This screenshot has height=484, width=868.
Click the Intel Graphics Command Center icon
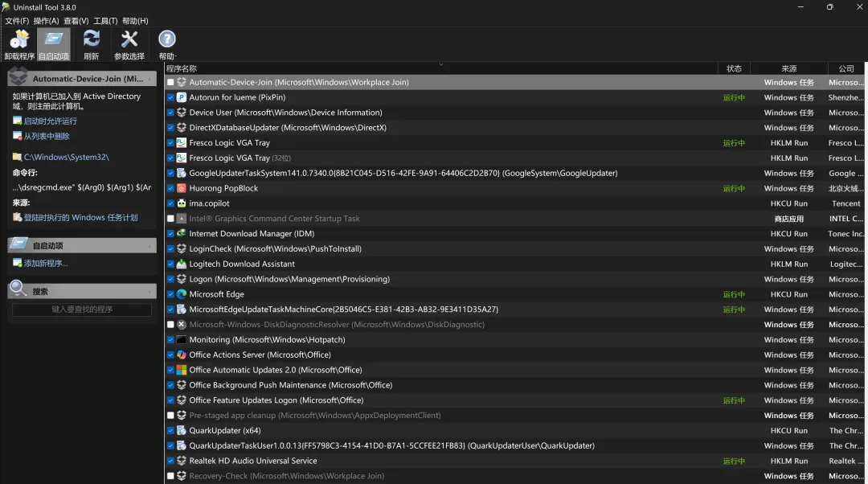(181, 219)
